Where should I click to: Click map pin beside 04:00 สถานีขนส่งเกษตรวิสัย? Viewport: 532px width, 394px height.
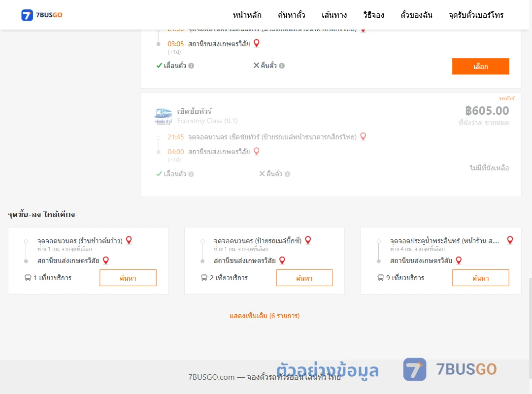pyautogui.click(x=257, y=151)
